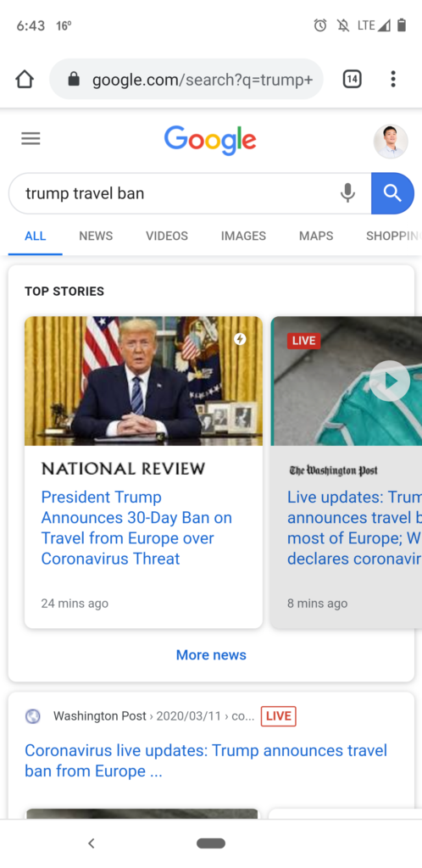This screenshot has width=422, height=868.
Task: Open the National Review Trump Oval Office thumbnail
Action: pos(144,381)
